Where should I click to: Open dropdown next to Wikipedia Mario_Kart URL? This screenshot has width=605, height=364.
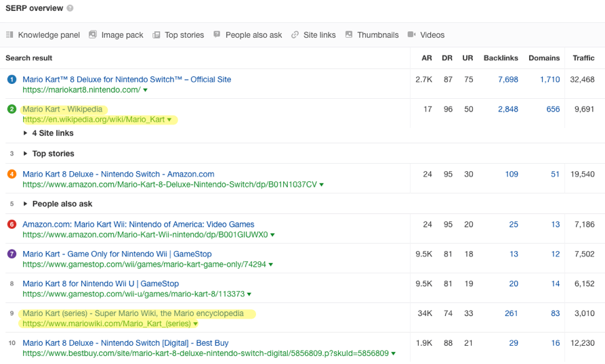tap(169, 120)
